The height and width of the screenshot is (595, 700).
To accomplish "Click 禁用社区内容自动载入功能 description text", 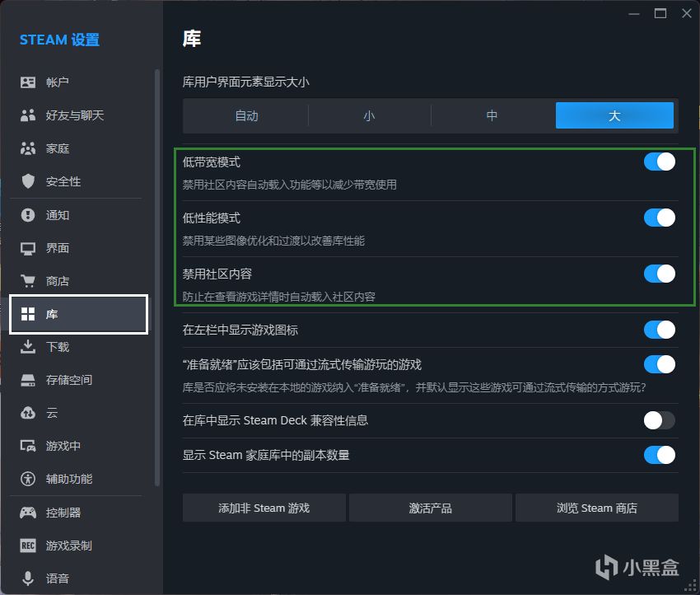I will [x=289, y=185].
